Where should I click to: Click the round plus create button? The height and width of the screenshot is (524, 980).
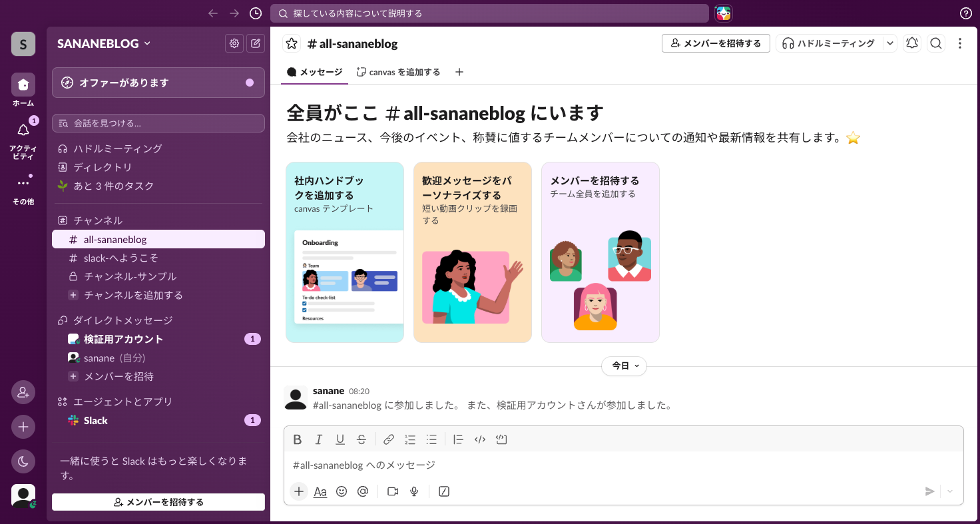pos(23,427)
